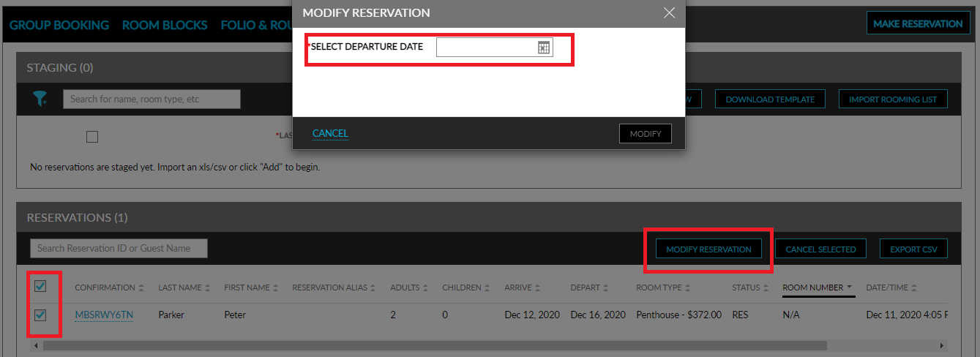980x357 pixels.
Task: Click the Cancel link in dialog
Action: [x=330, y=133]
